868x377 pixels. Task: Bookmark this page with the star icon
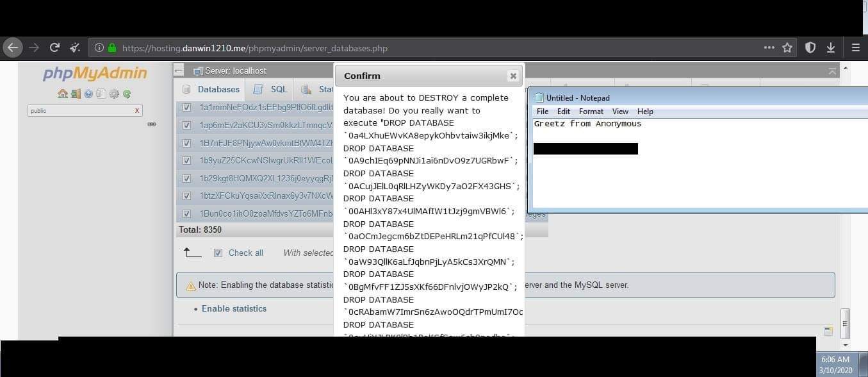click(787, 47)
